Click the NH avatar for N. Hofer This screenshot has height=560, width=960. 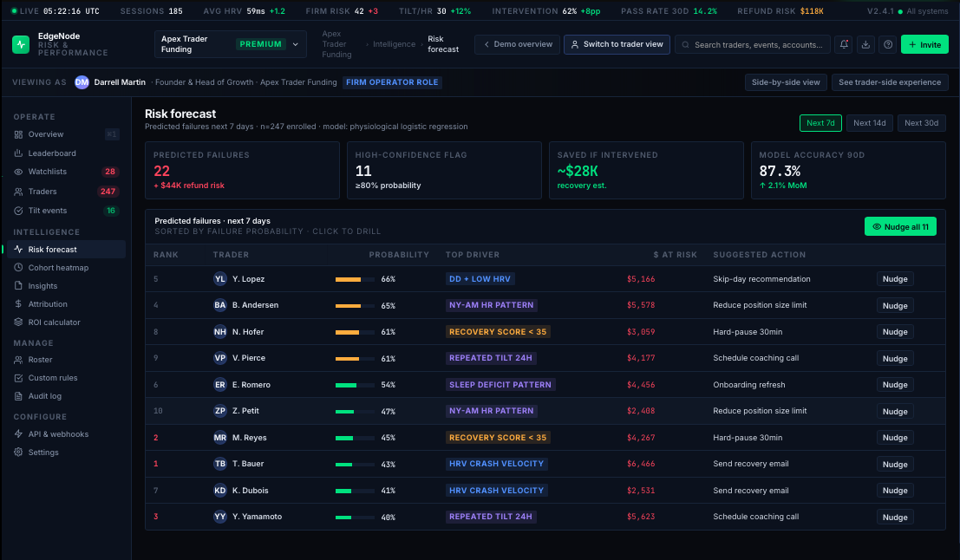(219, 332)
